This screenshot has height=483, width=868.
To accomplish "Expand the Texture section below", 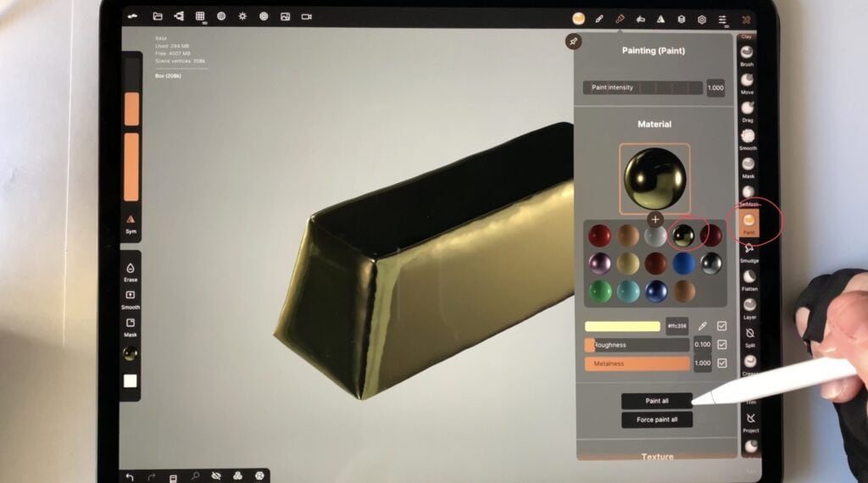I will (x=657, y=457).
